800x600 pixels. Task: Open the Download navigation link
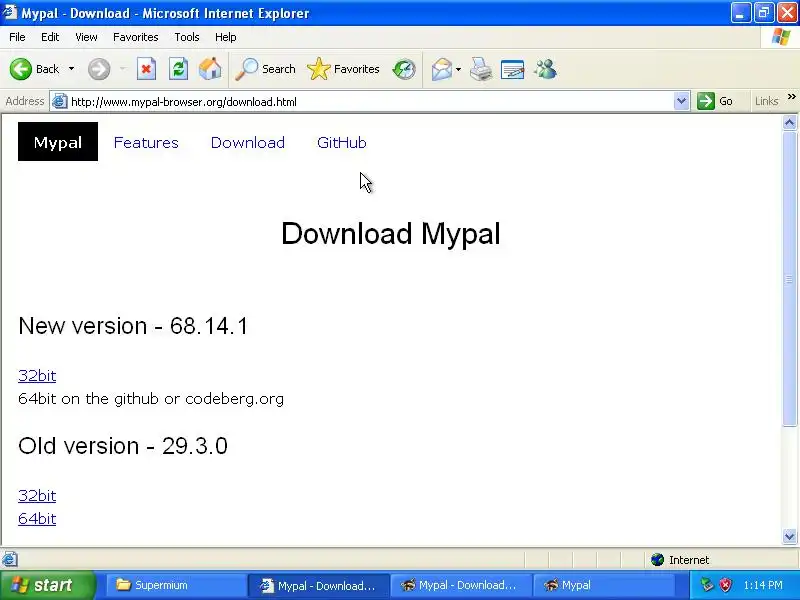pyautogui.click(x=247, y=142)
